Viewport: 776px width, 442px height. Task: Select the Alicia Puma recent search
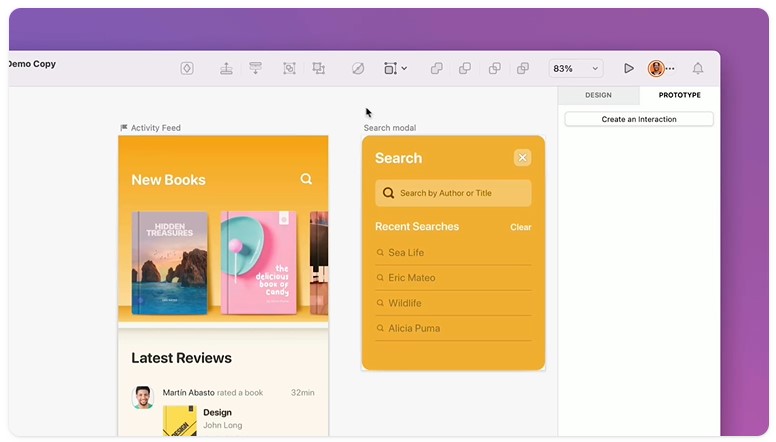click(x=453, y=328)
